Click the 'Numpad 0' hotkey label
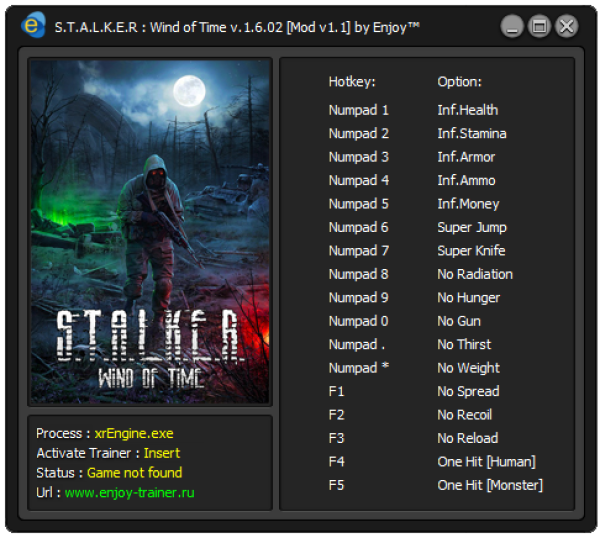This screenshot has width=600, height=538. 359,321
